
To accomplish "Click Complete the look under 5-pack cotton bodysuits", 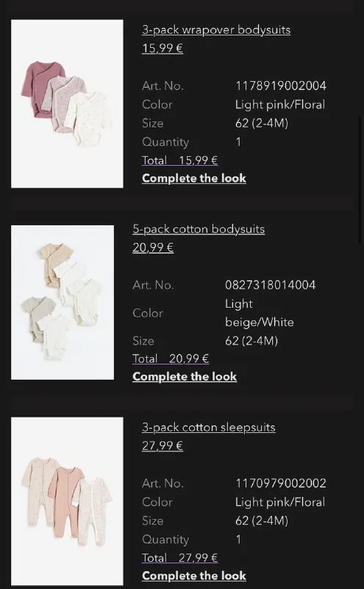I will pyautogui.click(x=185, y=376).
